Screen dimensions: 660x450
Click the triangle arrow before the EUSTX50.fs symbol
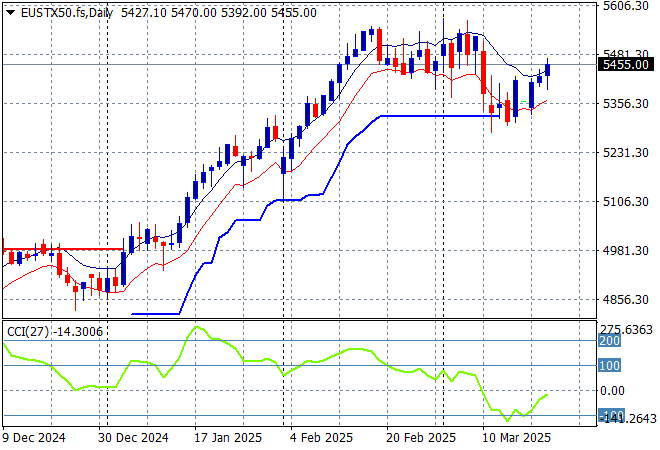click(x=10, y=12)
